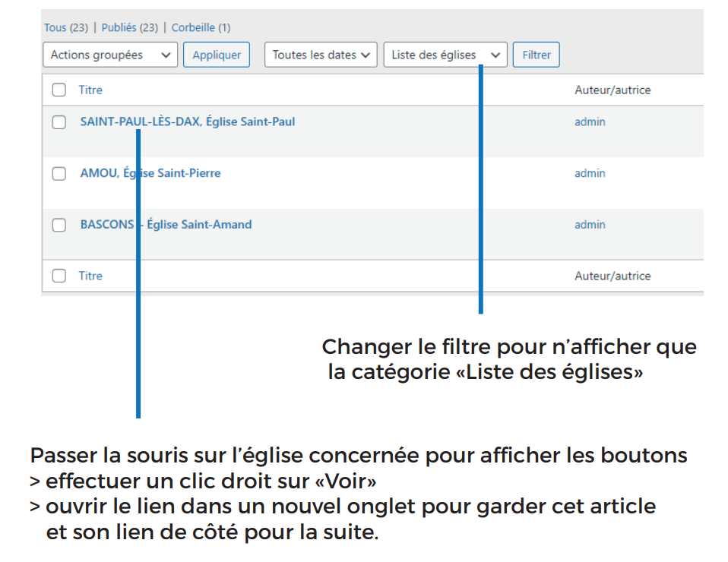Open the AMOU, Église Saint-Pierre post
The width and height of the screenshot is (728, 562).
(x=150, y=173)
